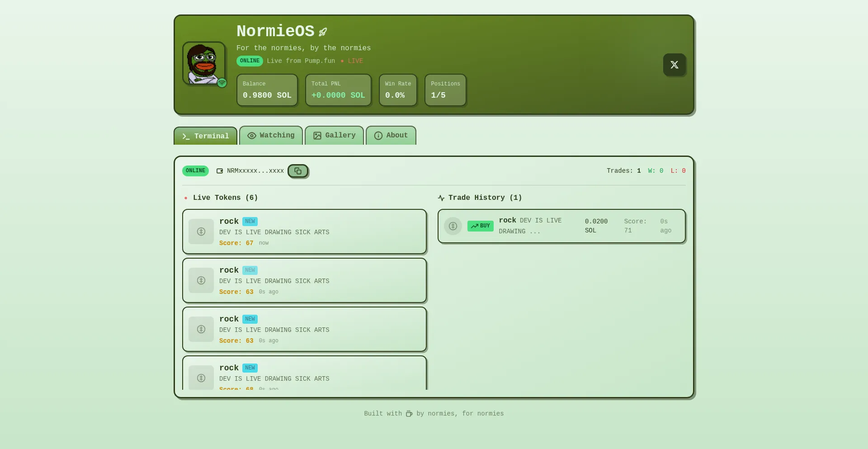The width and height of the screenshot is (868, 449).
Task: Click the eye icon on the Watching tab
Action: click(x=252, y=136)
